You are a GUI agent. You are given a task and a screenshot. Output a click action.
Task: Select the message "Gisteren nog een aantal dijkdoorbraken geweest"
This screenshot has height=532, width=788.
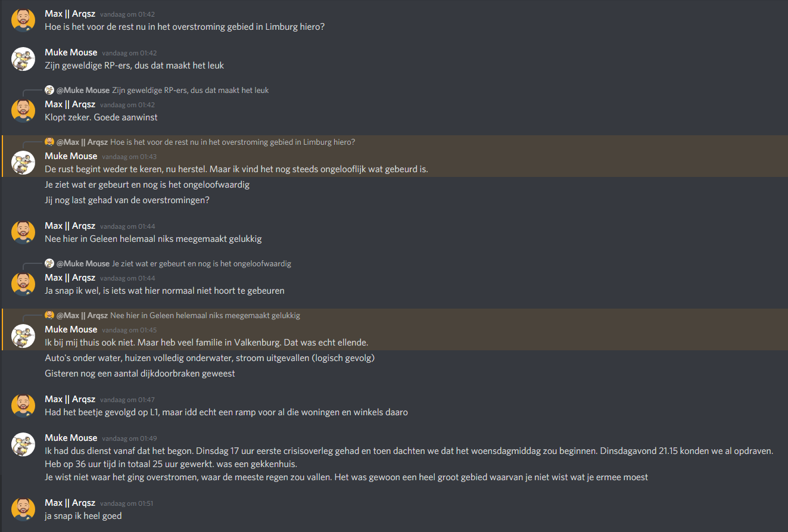(140, 374)
